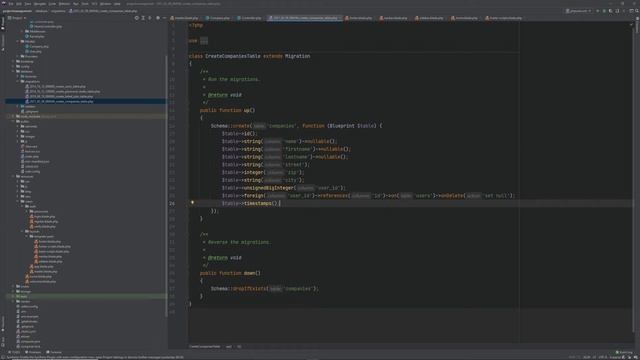The height and width of the screenshot is (360, 640).
Task: Select the bootstrap folder in tree
Action: (x=25, y=61)
